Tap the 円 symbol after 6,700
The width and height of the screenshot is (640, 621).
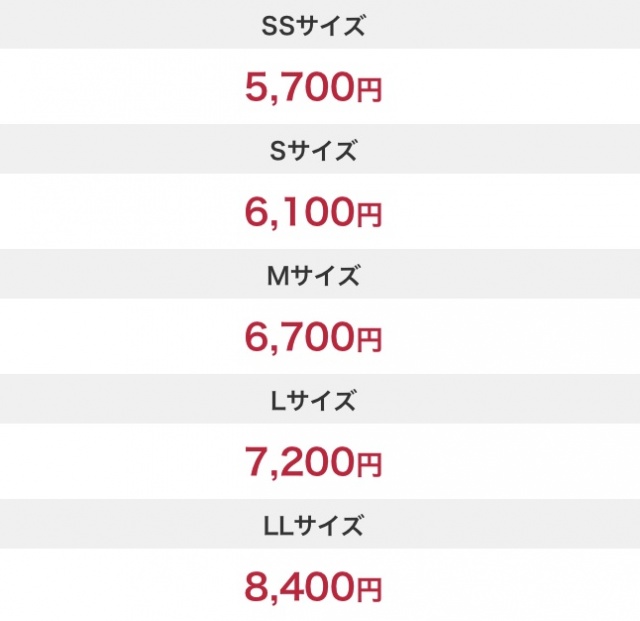368,341
